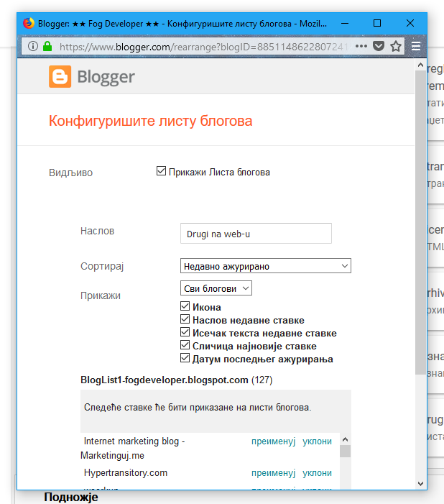Toggle Сличица најновије ставке checkbox

[185, 345]
